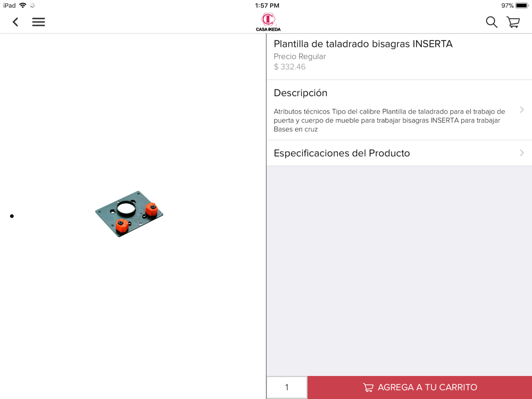This screenshot has width=532, height=399.
Task: Tap the drilling template product image
Action: tap(129, 214)
